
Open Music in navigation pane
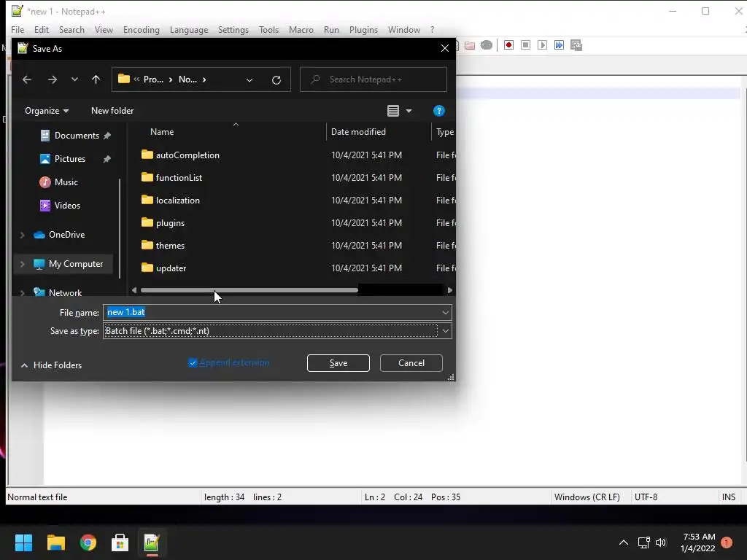coord(66,182)
